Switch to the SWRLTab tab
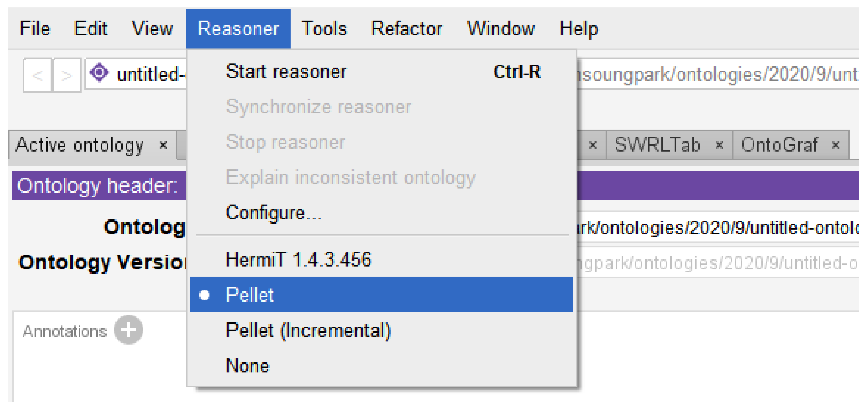The height and width of the screenshot is (412, 868). [x=657, y=145]
